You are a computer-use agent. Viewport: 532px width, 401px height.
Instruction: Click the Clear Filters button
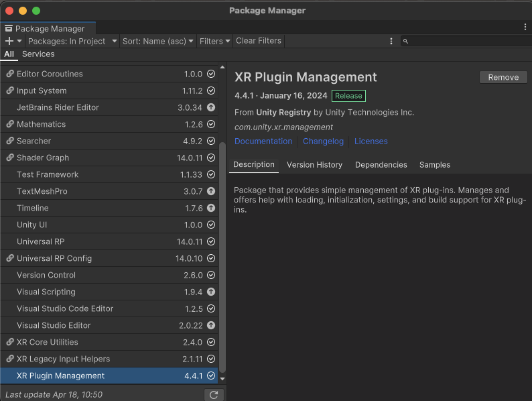click(x=259, y=41)
